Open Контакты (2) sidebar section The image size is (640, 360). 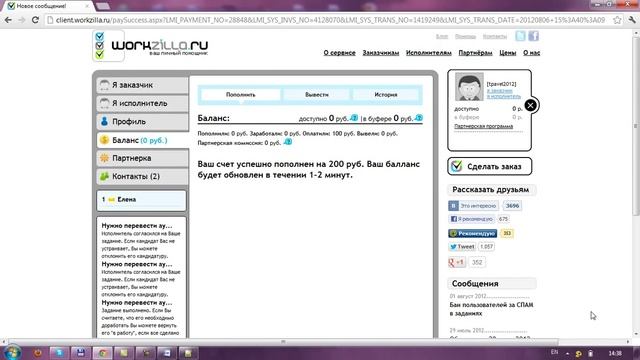142,176
